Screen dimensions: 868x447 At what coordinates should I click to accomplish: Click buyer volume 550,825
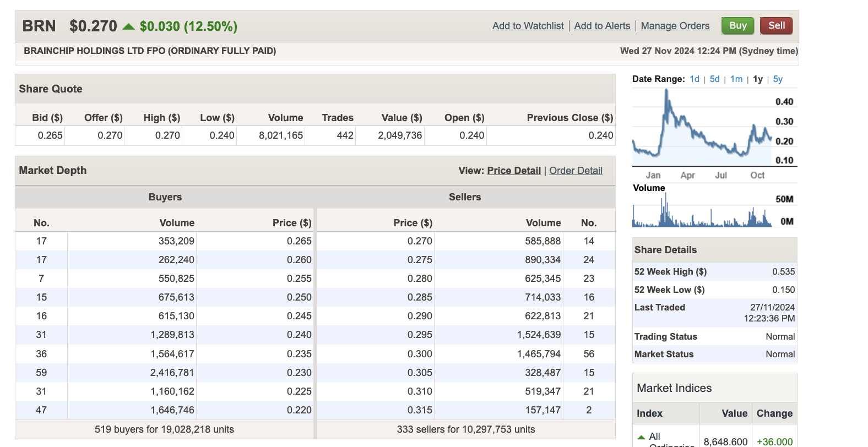pyautogui.click(x=176, y=279)
